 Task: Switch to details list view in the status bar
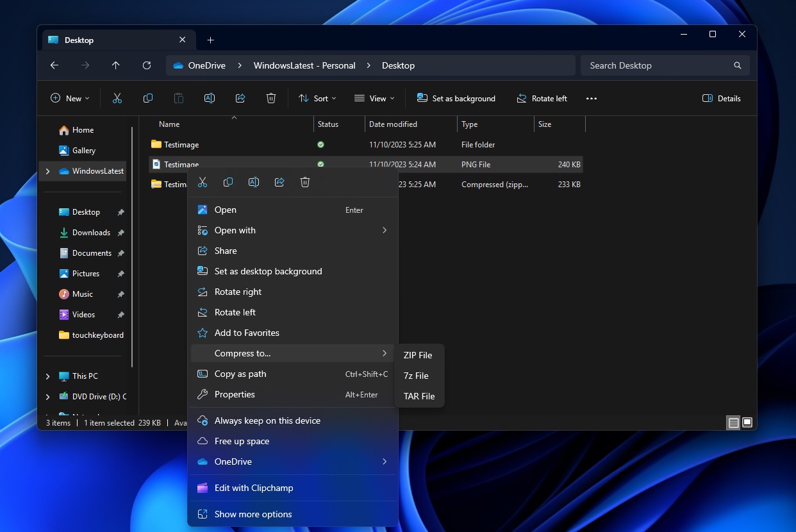[x=733, y=423]
